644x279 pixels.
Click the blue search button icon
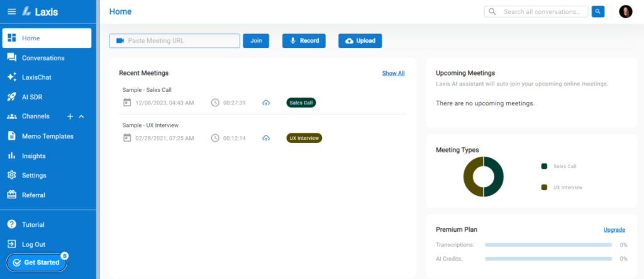pos(598,11)
